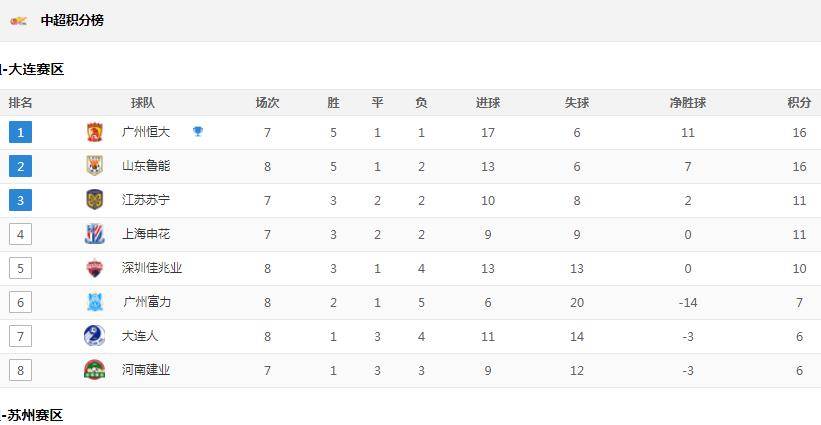Click the Chinese Super League logo icon
This screenshot has height=425, width=821.
pyautogui.click(x=19, y=21)
